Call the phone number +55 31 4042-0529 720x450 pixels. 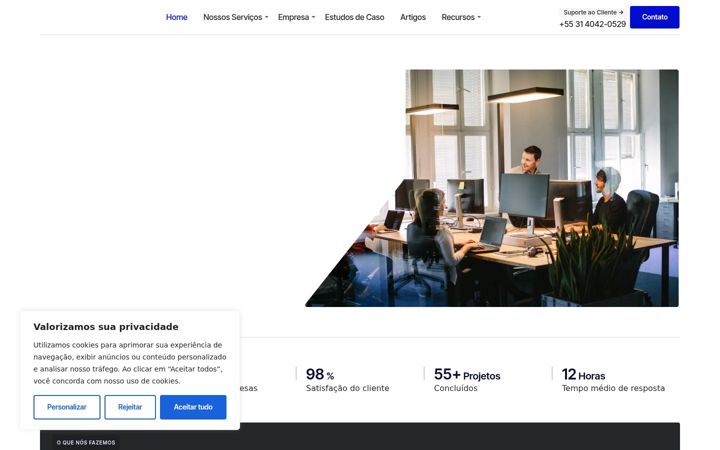pyautogui.click(x=592, y=24)
